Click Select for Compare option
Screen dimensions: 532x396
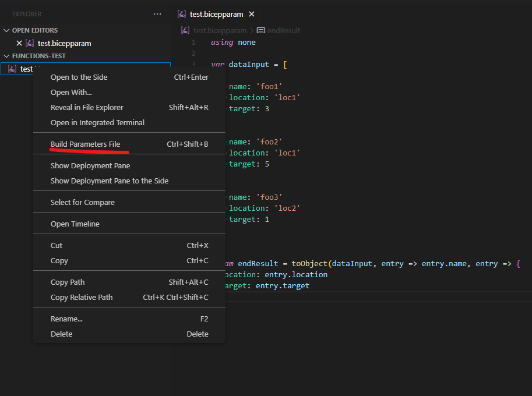pyautogui.click(x=82, y=202)
